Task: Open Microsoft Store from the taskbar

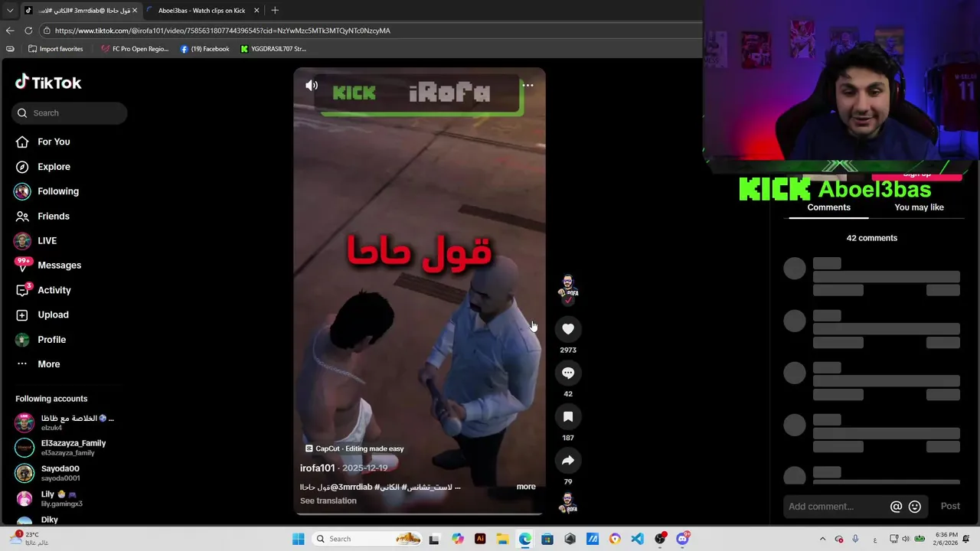Action: click(x=547, y=539)
